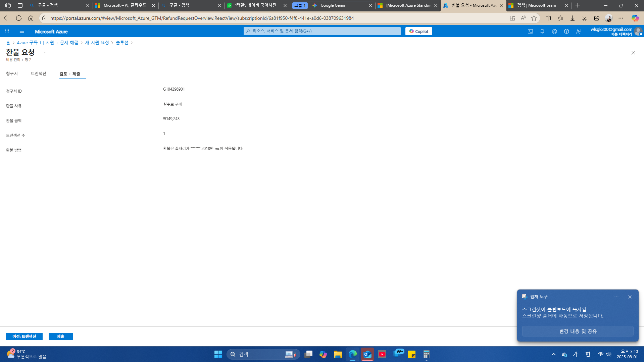Viewport: 644px width, 362px height.
Task: Open the 홈 breadcrumb link
Action: click(x=7, y=43)
